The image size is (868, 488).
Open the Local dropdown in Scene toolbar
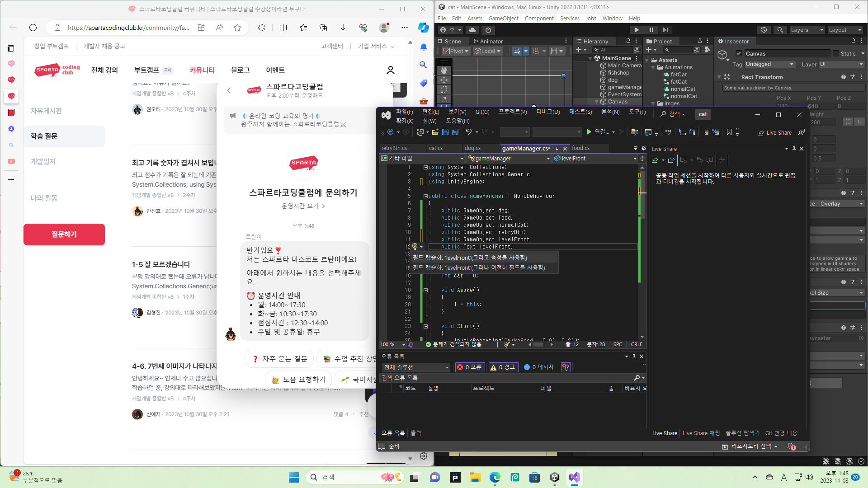[x=487, y=51]
